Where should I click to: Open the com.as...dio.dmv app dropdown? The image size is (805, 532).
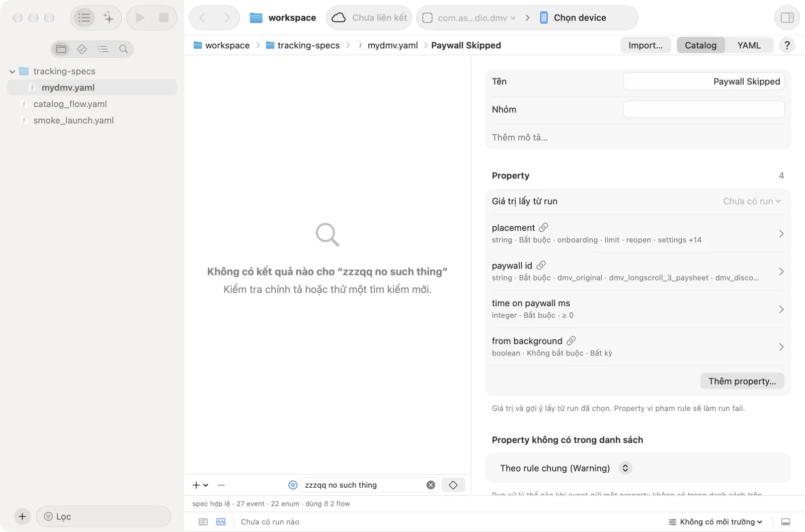point(469,18)
